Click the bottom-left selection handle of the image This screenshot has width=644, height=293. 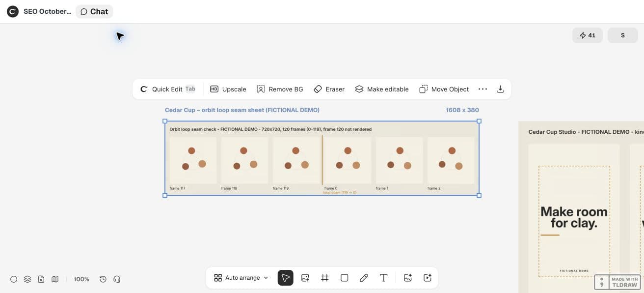165,195
